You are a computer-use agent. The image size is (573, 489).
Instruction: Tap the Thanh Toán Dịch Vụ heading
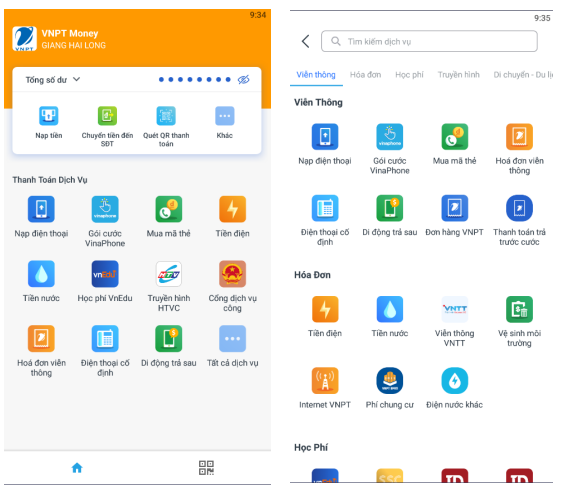(50, 180)
